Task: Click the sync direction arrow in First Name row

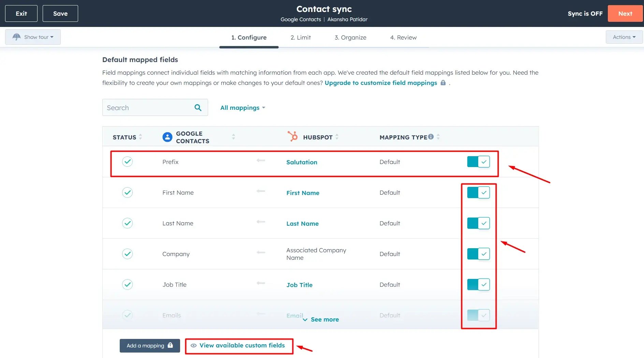Action: [x=261, y=191]
